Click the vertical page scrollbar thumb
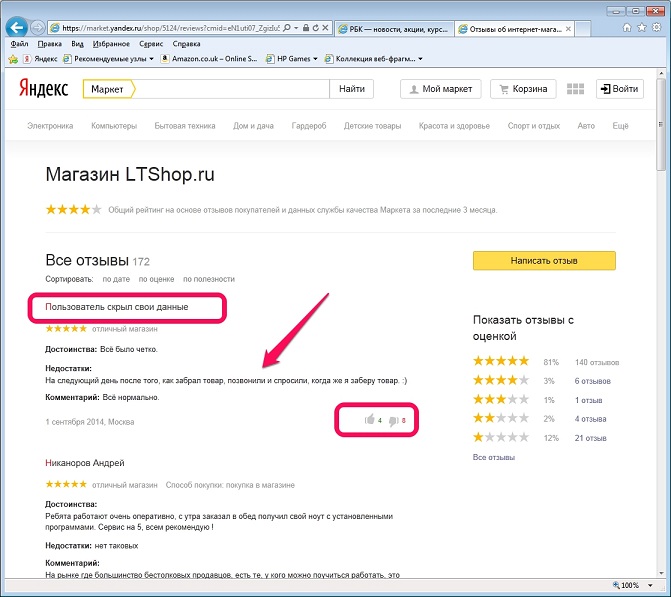 tap(661, 125)
